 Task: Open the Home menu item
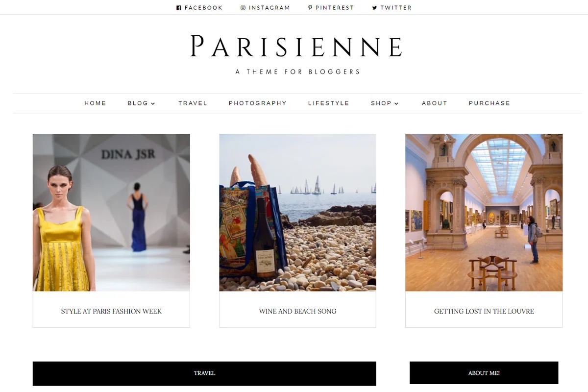click(96, 103)
